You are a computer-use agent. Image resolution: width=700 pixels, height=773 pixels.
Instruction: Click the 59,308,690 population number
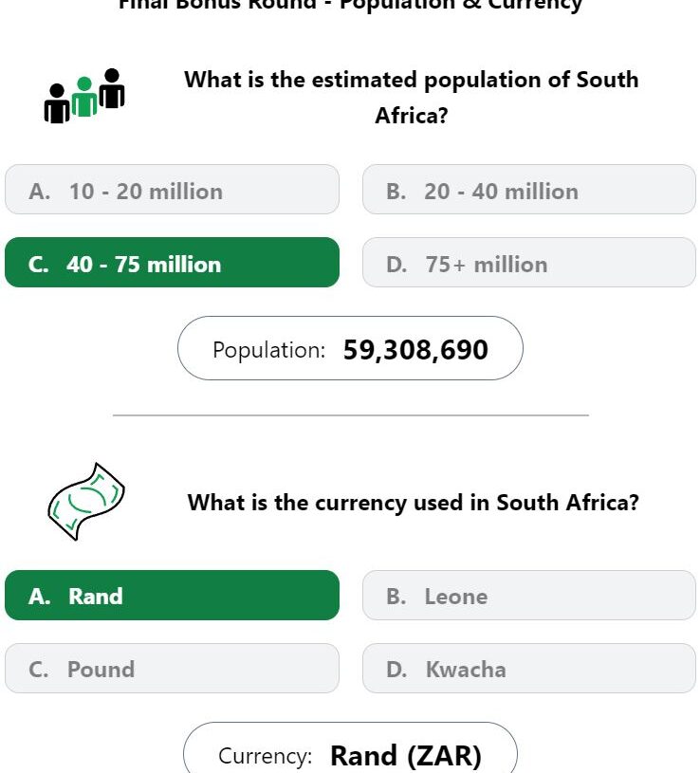click(x=415, y=350)
